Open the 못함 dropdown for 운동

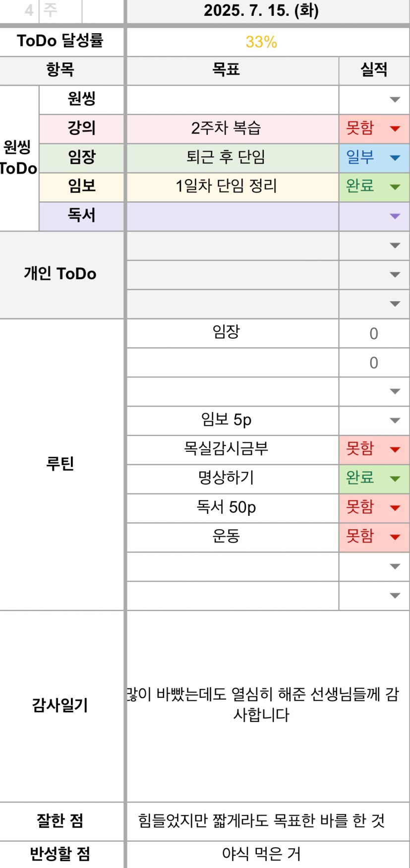pyautogui.click(x=374, y=537)
